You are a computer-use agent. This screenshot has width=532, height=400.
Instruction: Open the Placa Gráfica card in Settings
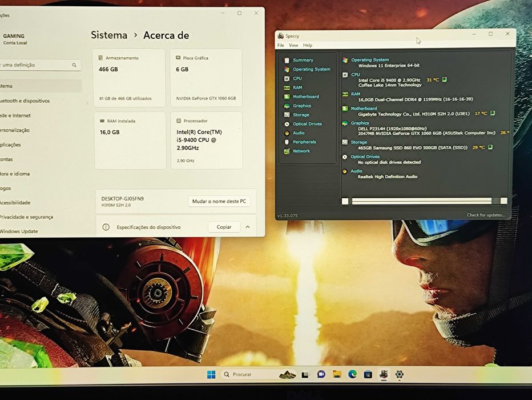(x=206, y=78)
